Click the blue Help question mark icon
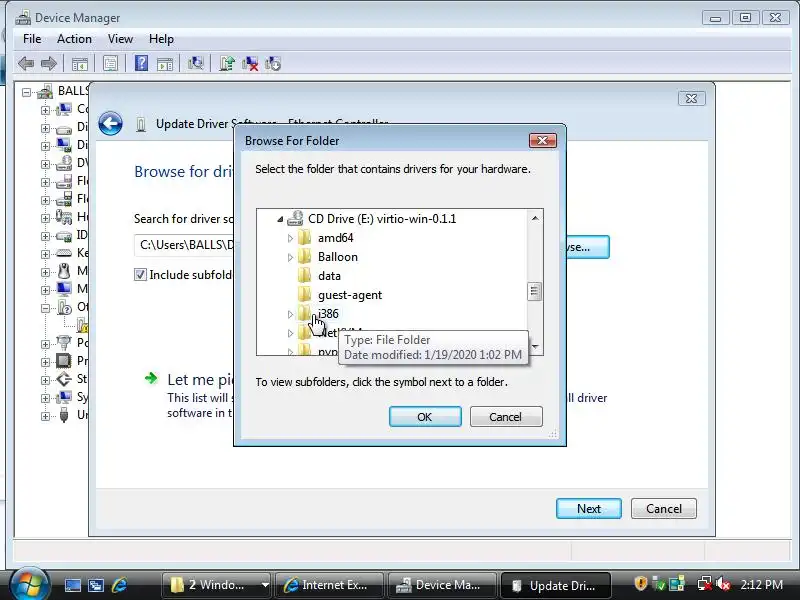800x600 pixels. [x=141, y=63]
